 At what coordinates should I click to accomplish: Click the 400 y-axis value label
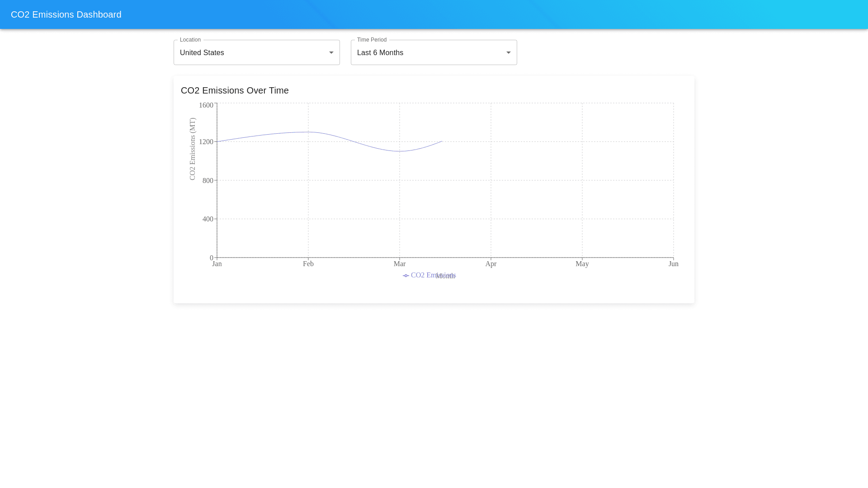(x=208, y=219)
